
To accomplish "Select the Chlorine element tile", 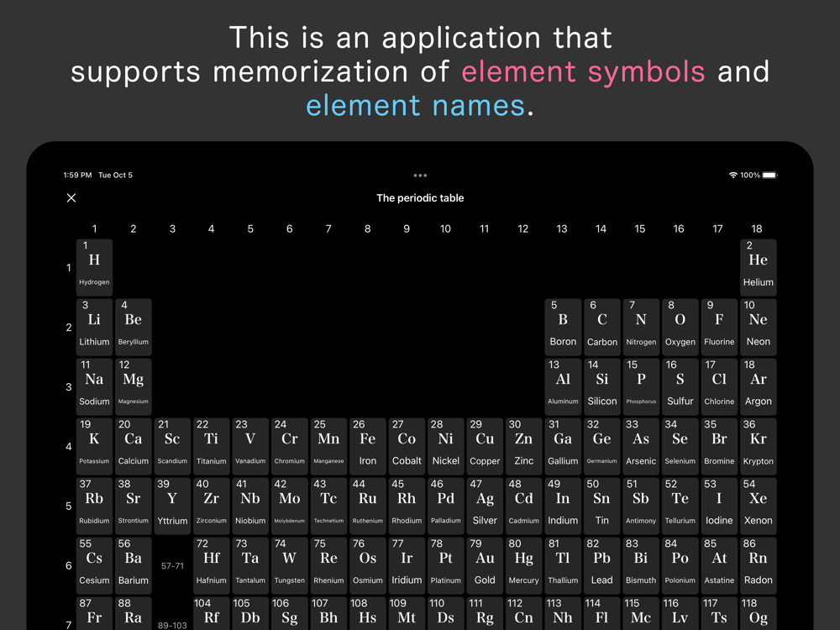I will (719, 386).
